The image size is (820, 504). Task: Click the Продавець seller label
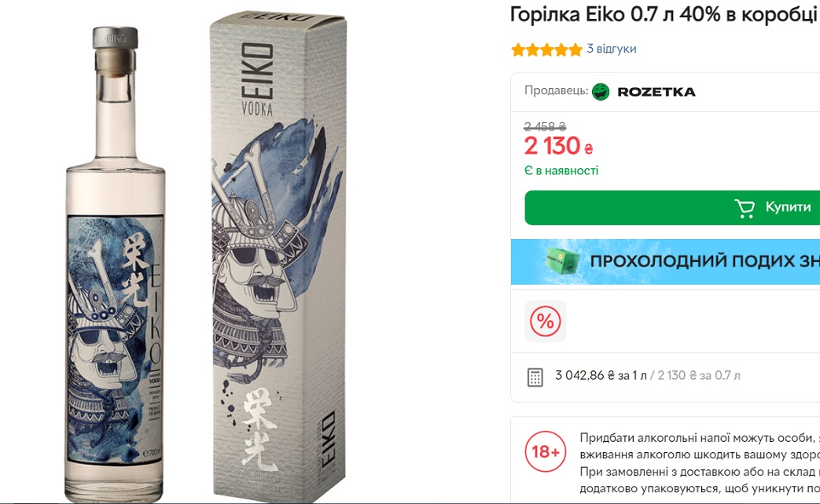click(x=557, y=90)
